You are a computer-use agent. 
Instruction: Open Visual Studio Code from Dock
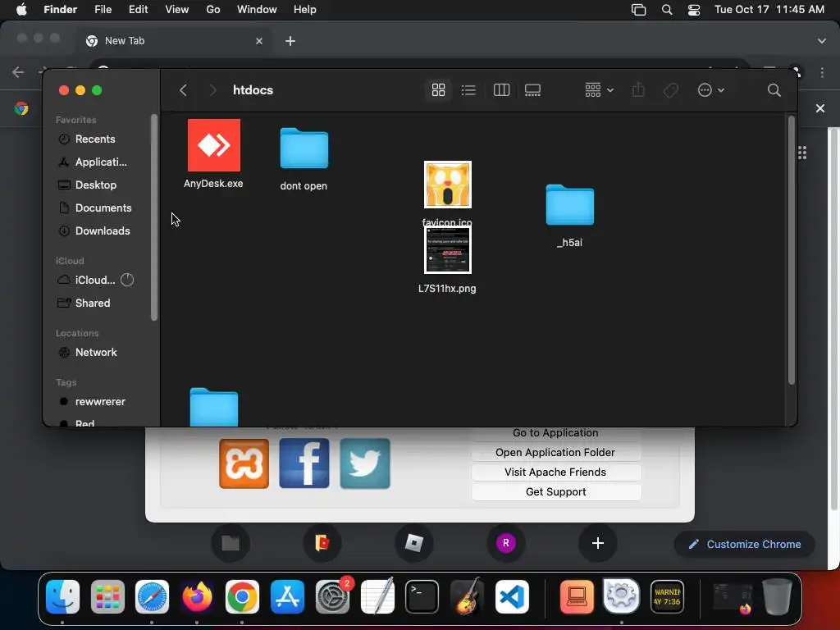pyautogui.click(x=512, y=596)
